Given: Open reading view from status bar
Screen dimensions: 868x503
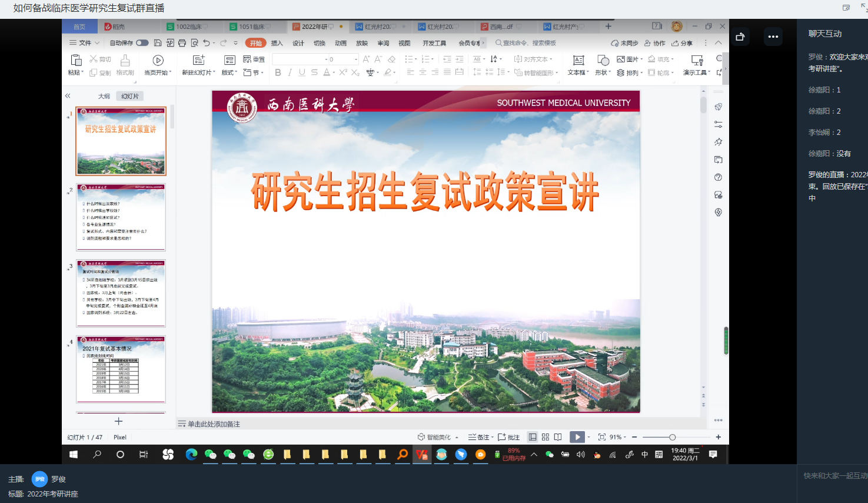Looking at the screenshot, I should [x=558, y=437].
